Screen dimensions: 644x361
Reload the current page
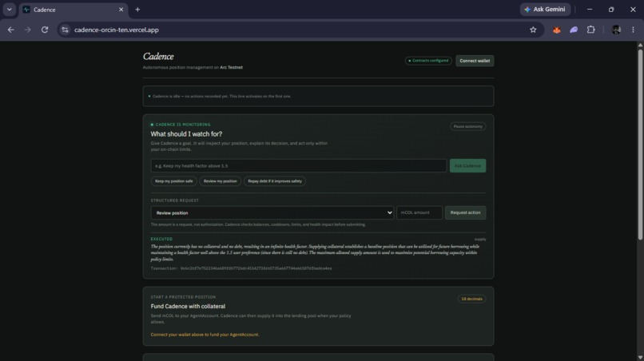coord(45,30)
